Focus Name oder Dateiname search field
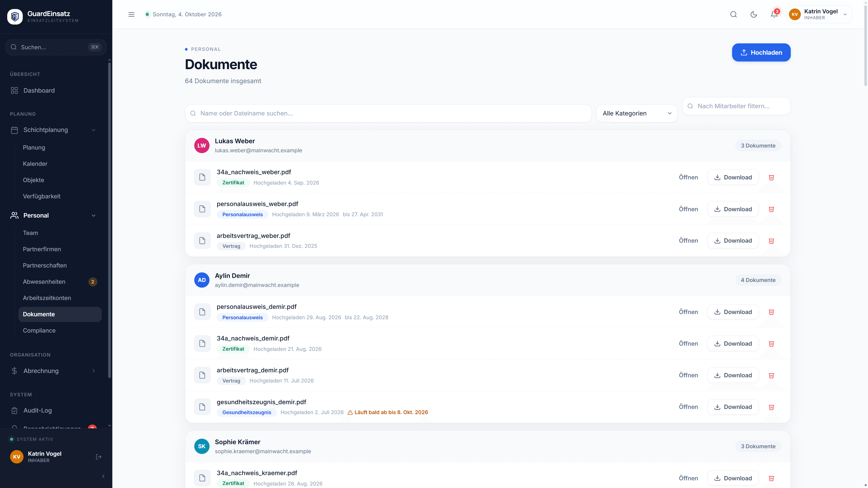Viewport: 868px width, 488px height. click(388, 113)
